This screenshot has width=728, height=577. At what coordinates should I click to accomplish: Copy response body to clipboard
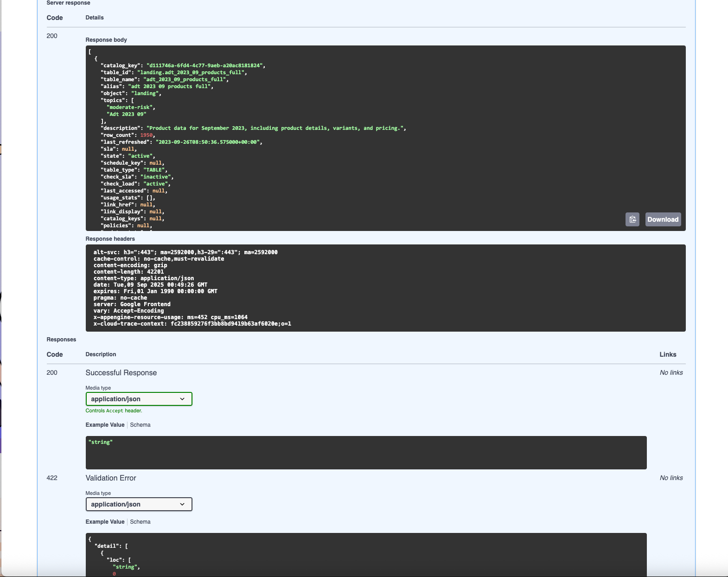pos(632,219)
